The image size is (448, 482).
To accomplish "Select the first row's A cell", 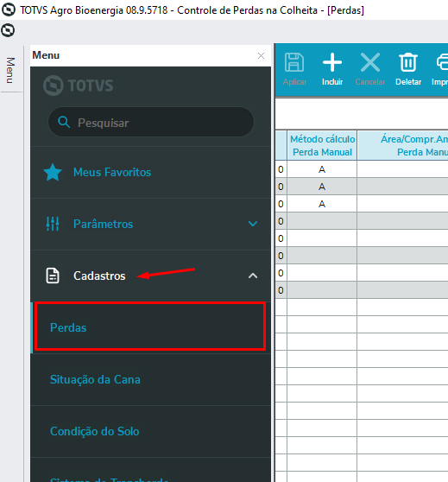I will [x=322, y=169].
